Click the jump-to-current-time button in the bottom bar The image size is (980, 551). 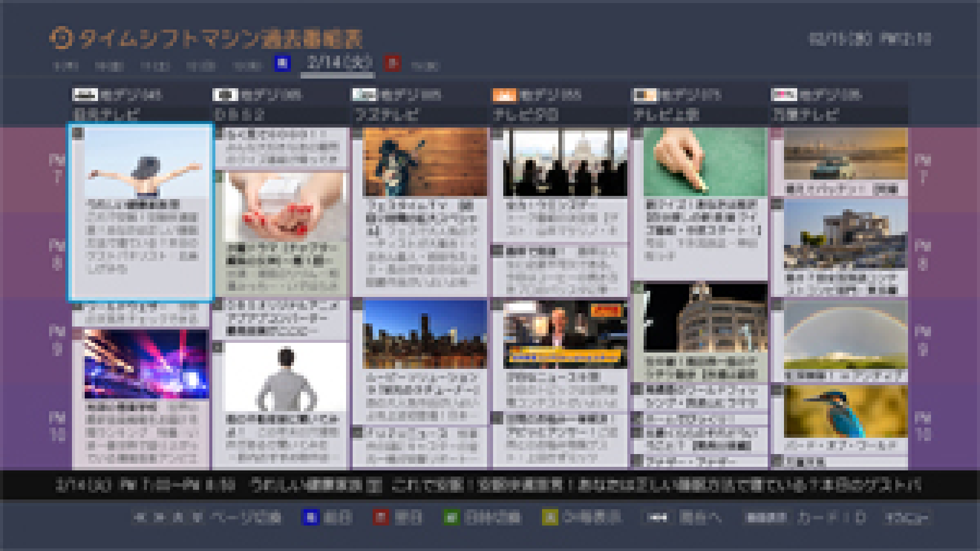(x=657, y=517)
